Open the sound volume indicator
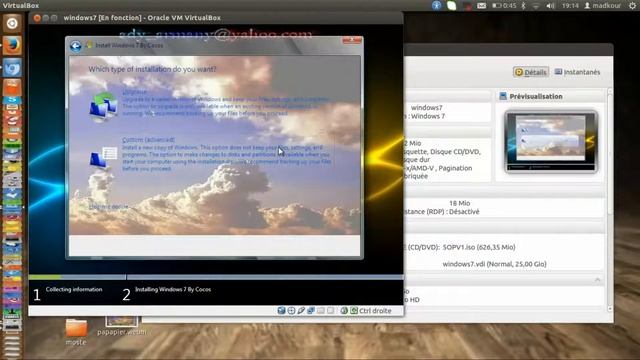This screenshot has width=640, height=360. click(550, 5)
